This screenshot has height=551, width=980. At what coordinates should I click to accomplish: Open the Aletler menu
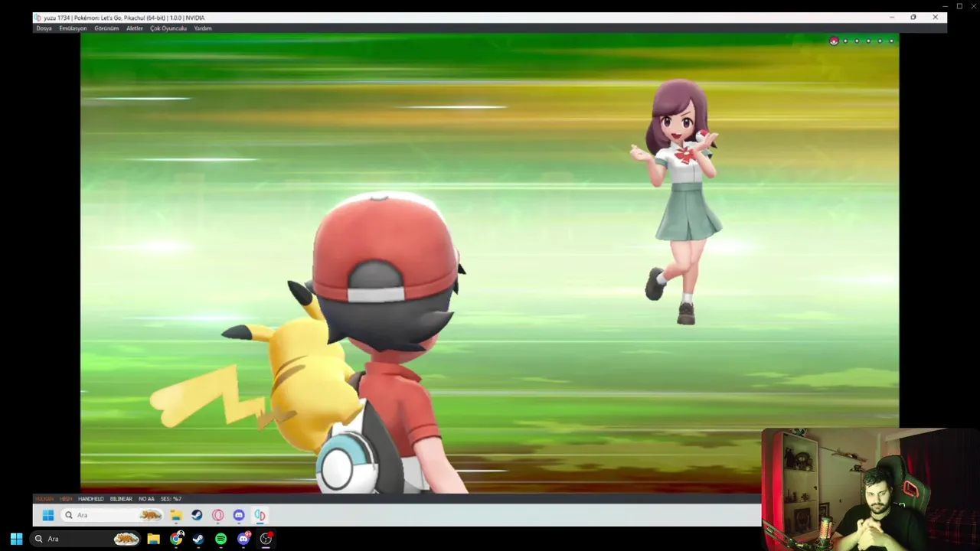click(135, 28)
